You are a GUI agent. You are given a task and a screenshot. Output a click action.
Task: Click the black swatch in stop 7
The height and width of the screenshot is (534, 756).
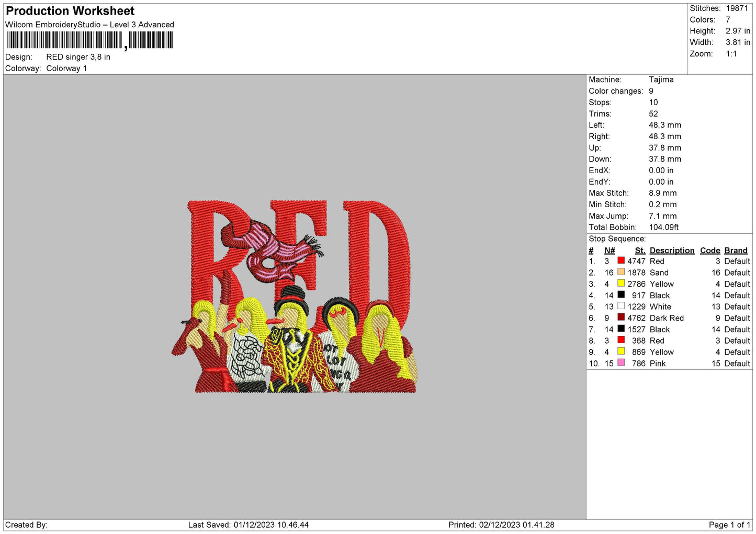point(621,329)
